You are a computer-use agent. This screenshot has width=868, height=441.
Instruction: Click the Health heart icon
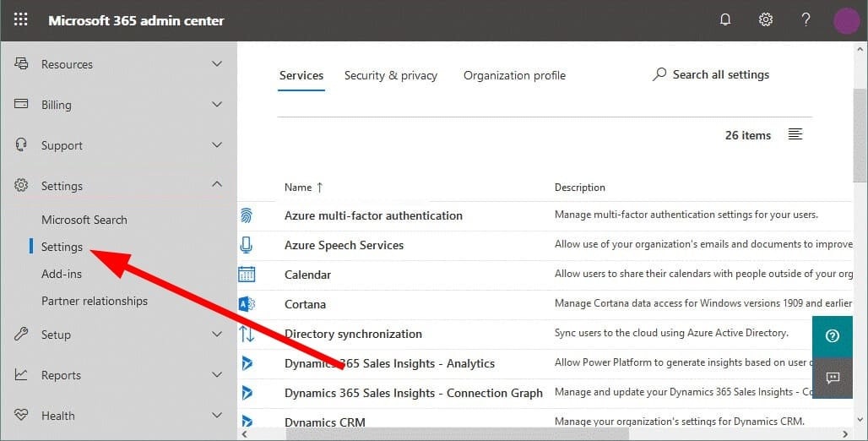click(21, 415)
